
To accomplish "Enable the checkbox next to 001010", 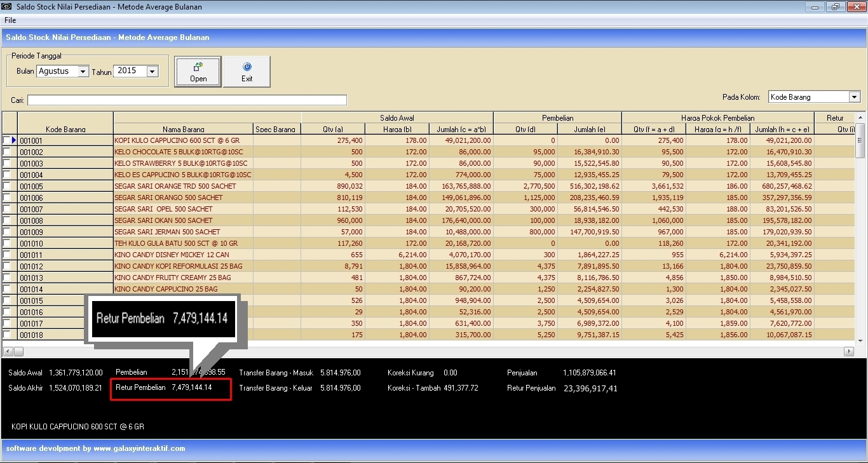I will (7, 244).
